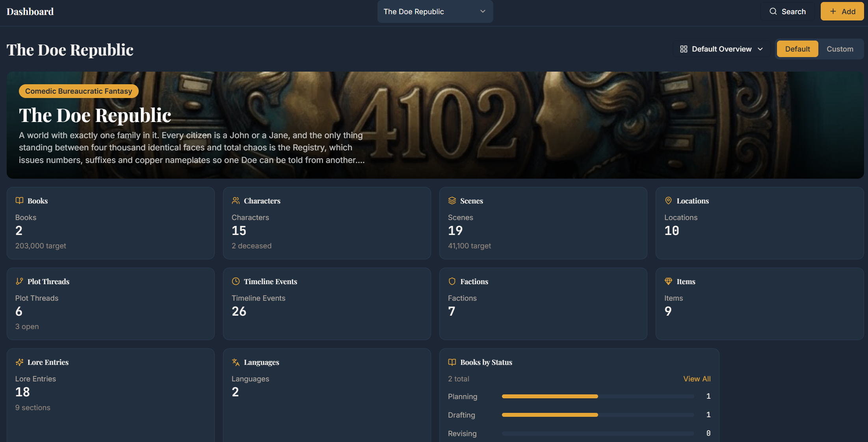Click the Lore Entries sparkle icon
Screen dimensions: 868x442
[19, 362]
